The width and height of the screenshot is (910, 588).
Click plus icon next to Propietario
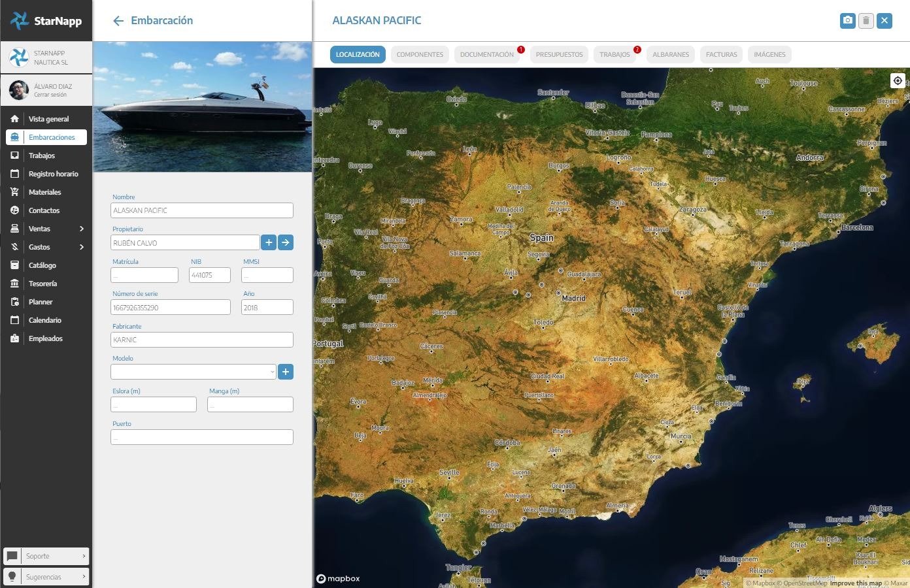[268, 242]
